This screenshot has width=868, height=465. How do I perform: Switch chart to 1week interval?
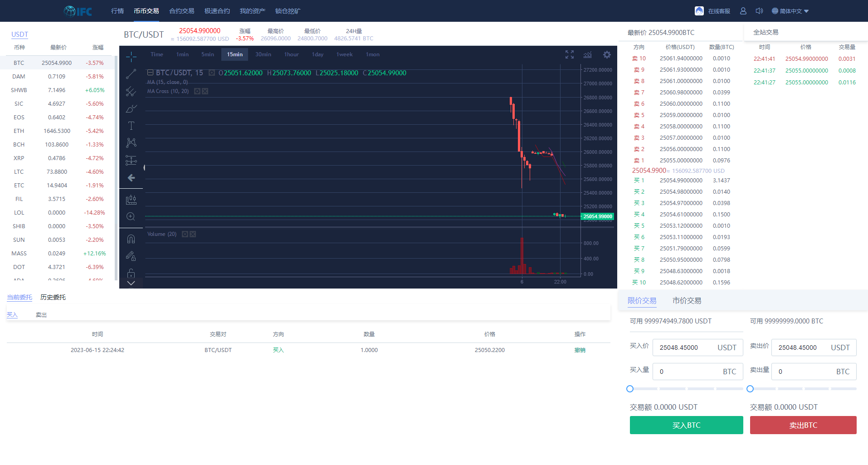point(345,54)
